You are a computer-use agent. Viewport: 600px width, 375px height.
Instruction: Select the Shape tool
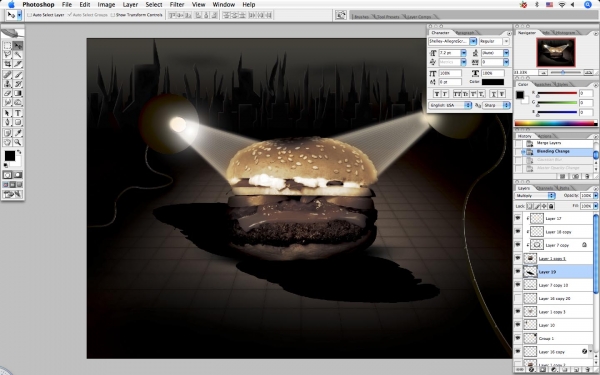tap(18, 122)
